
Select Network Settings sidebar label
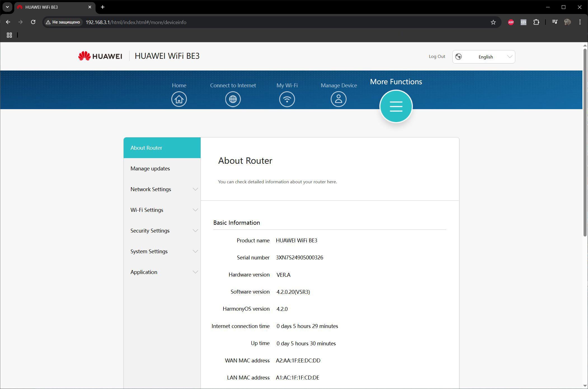point(150,189)
